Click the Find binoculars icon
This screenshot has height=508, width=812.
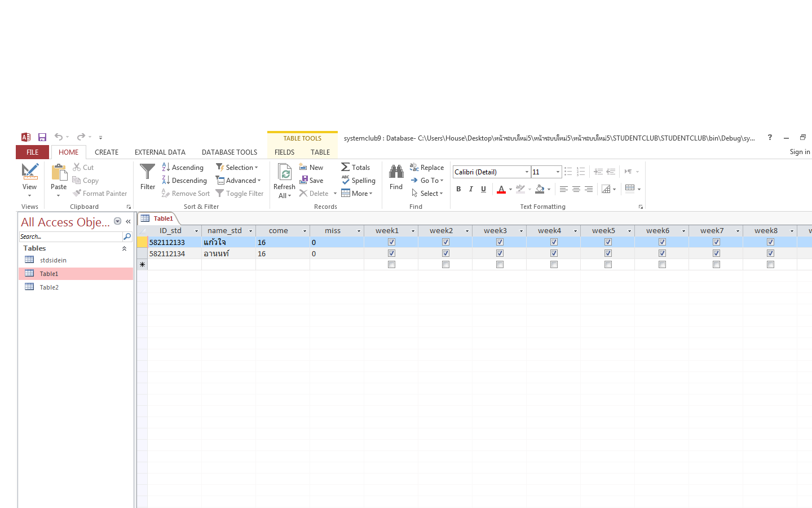click(396, 172)
